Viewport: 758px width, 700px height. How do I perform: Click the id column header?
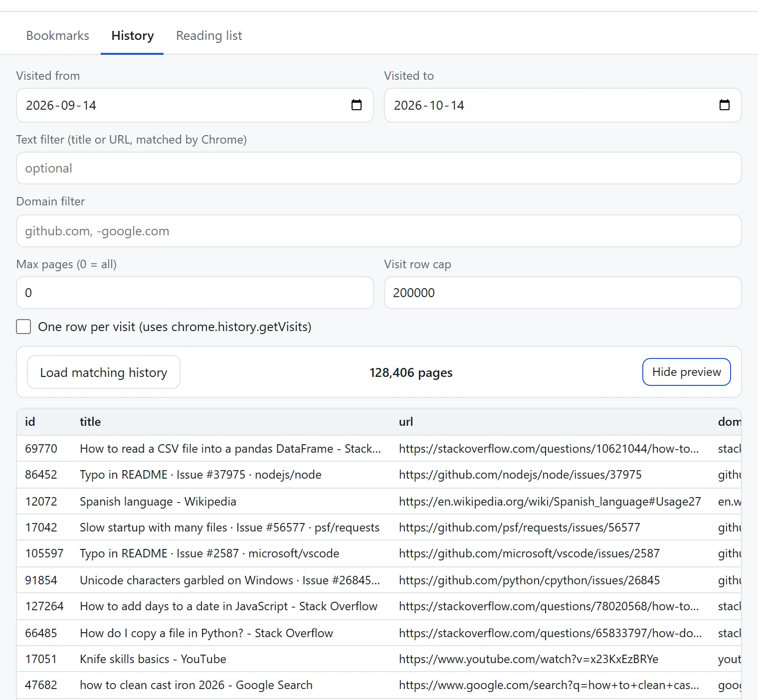pyautogui.click(x=30, y=422)
